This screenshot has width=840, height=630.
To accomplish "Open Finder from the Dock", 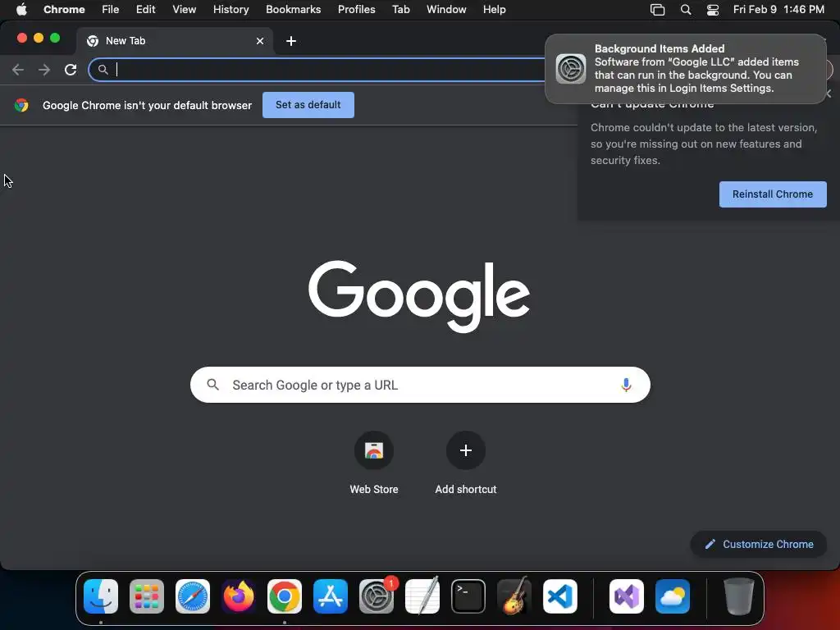I will tap(101, 596).
